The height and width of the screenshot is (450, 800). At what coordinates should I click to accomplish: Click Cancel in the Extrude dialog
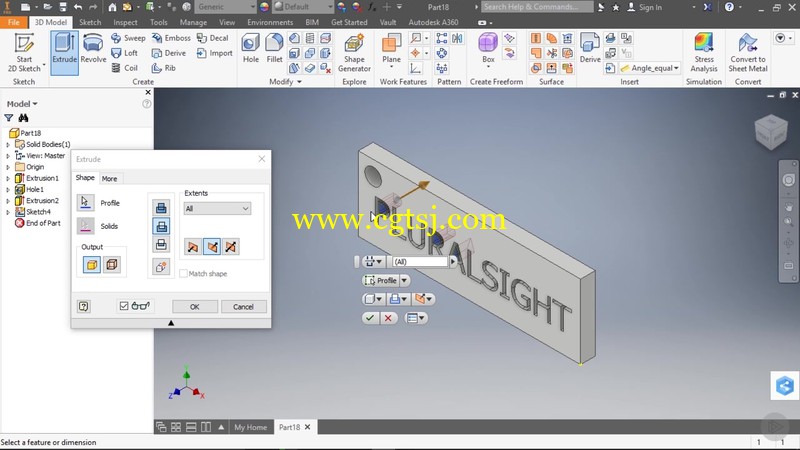point(243,307)
